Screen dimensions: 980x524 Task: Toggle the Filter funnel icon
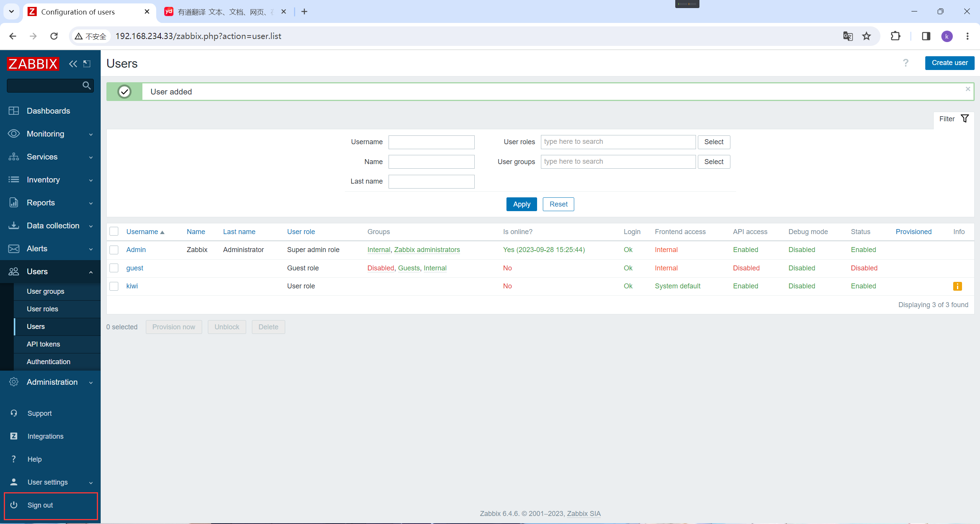[965, 119]
